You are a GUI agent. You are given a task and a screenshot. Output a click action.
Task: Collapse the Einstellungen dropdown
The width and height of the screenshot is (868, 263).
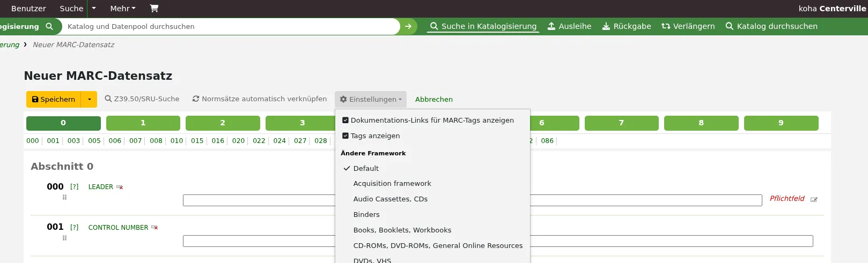click(x=371, y=99)
